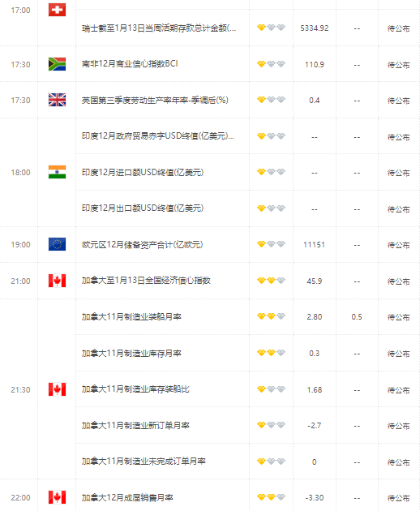Click previous value 2.80

point(315,317)
